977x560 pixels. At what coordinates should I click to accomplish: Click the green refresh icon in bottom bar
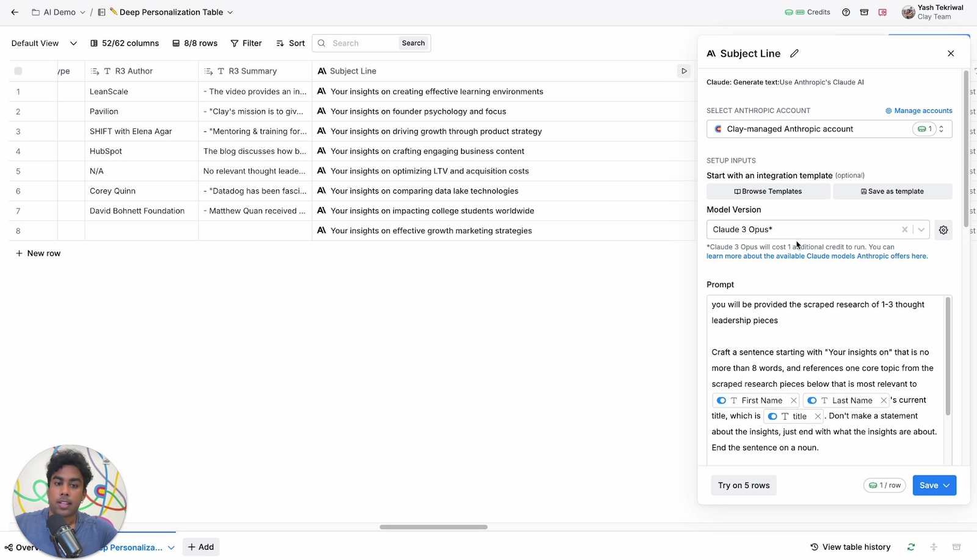(x=911, y=547)
